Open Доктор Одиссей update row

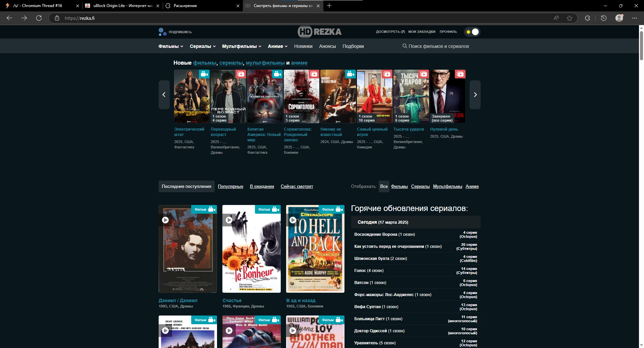[416, 331]
